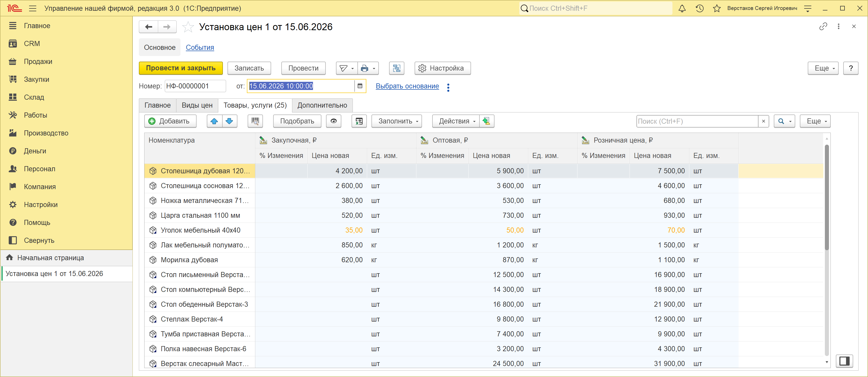The height and width of the screenshot is (377, 868).
Task: Close the Установка цен form
Action: [x=854, y=26]
